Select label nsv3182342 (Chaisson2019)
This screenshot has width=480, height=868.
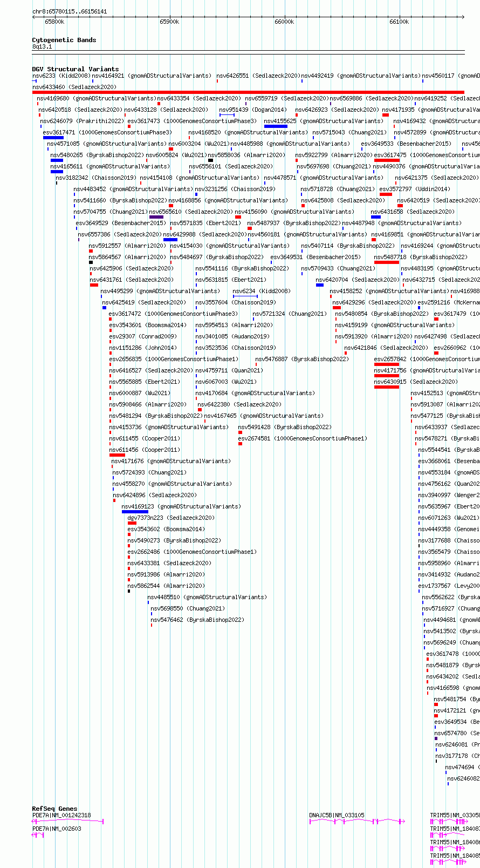96,178
